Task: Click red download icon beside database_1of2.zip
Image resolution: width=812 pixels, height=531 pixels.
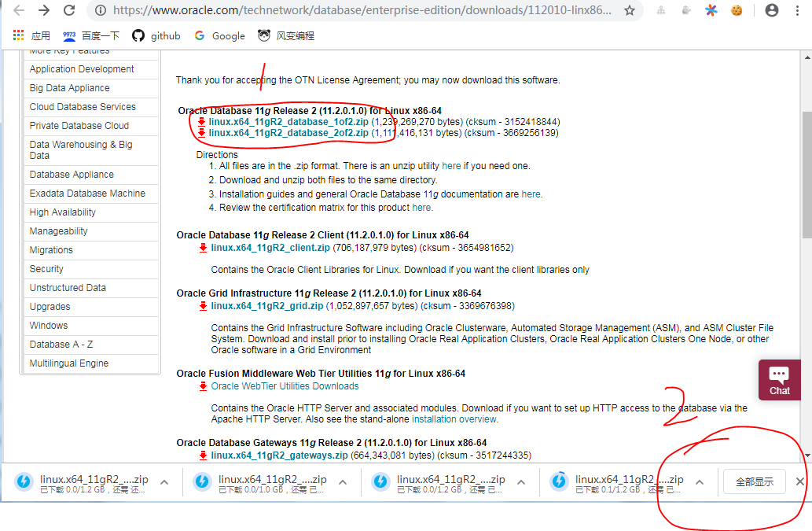Action: pyautogui.click(x=201, y=122)
